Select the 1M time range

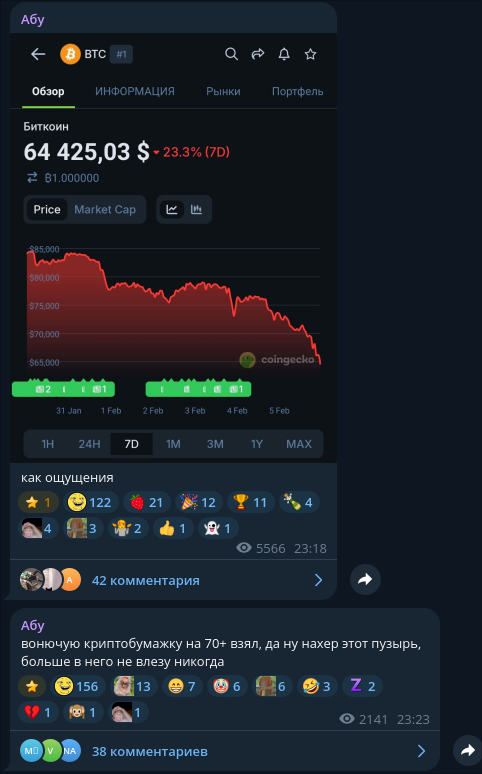(173, 444)
